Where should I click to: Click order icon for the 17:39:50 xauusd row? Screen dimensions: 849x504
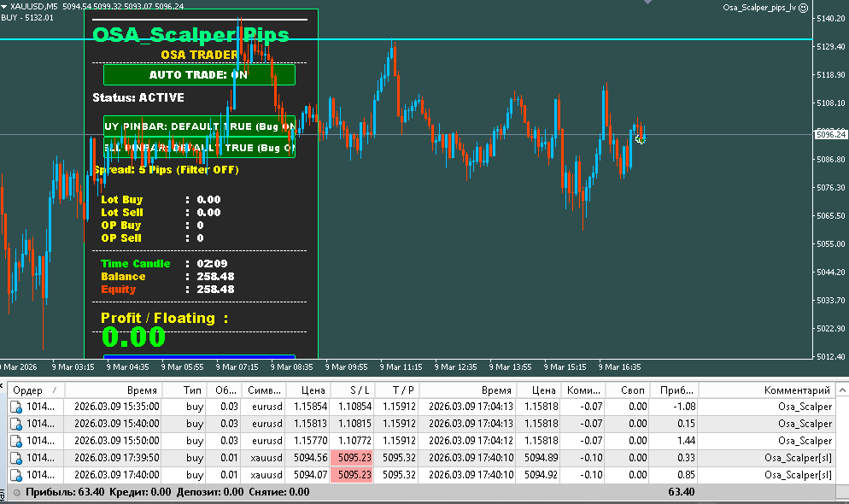click(x=16, y=459)
